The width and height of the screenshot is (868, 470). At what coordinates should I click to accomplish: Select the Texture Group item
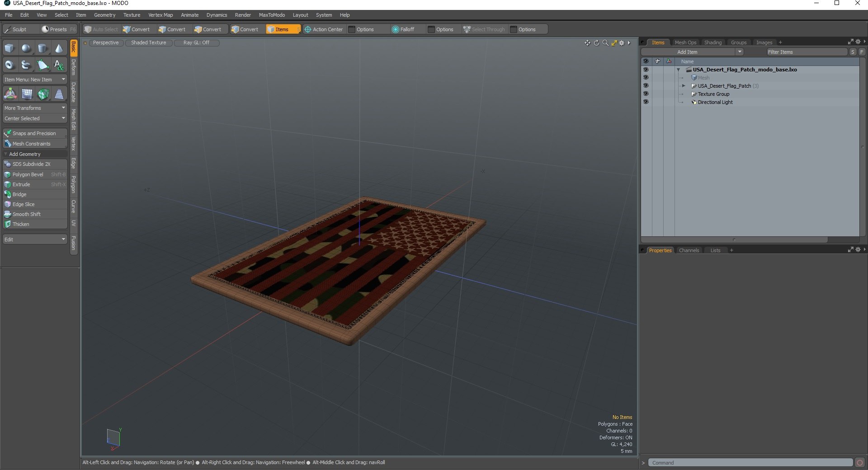click(713, 94)
